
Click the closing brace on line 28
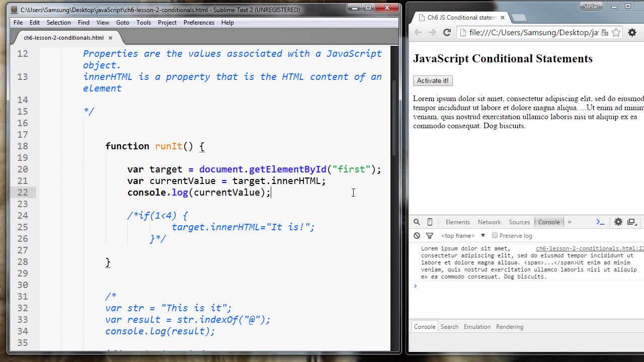pos(108,262)
